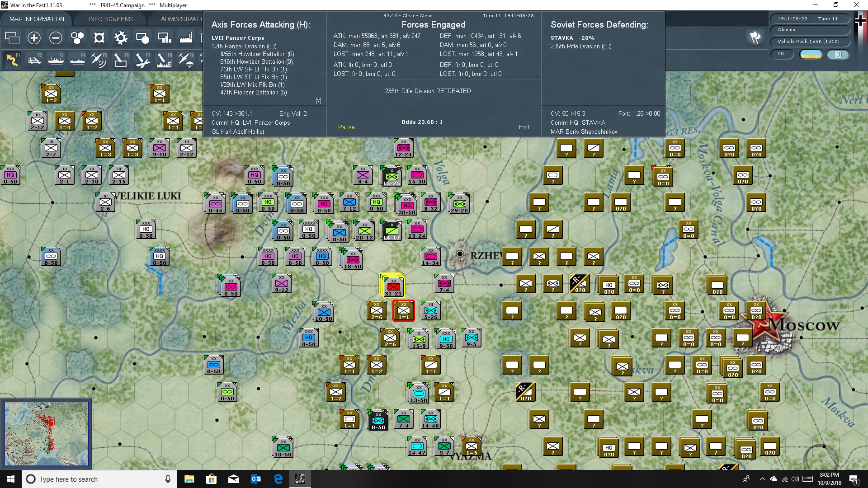Select F4 amphibious transport mode
Screen dimensions: 868x488
click(77, 60)
